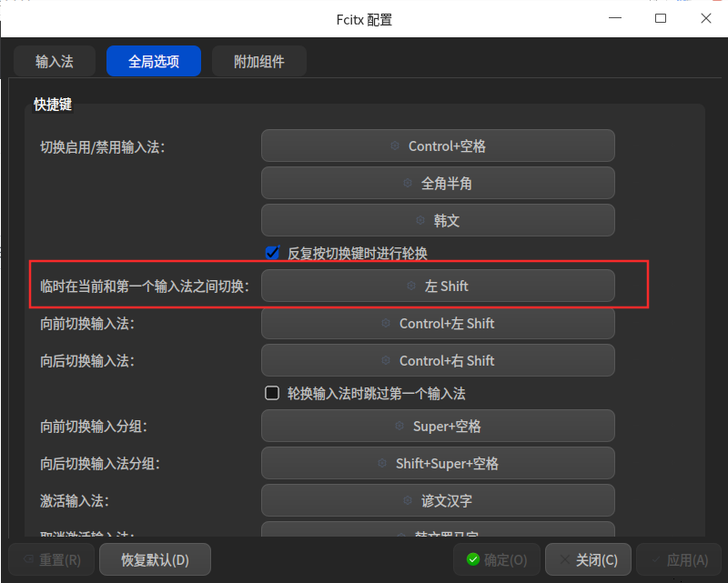The width and height of the screenshot is (728, 583).
Task: Click the 向后切换输入法 label
Action: point(86,361)
